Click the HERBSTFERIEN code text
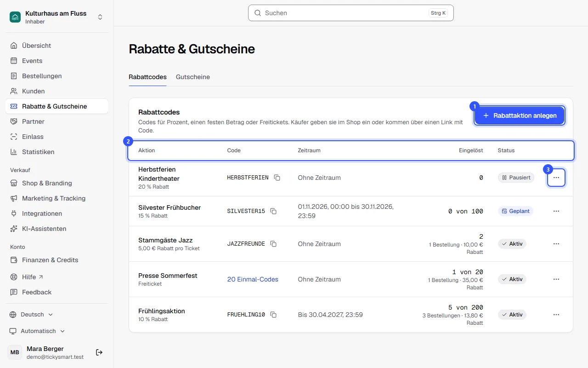 click(248, 178)
